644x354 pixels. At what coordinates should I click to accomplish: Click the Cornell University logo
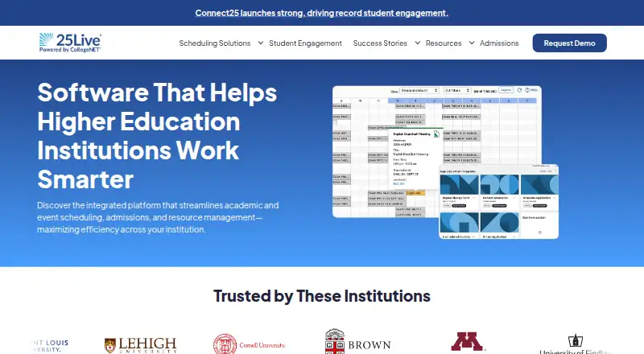click(250, 344)
